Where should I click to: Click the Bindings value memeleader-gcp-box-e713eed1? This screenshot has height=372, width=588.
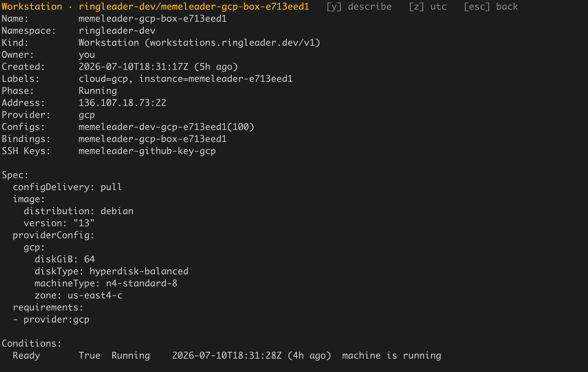click(x=153, y=139)
